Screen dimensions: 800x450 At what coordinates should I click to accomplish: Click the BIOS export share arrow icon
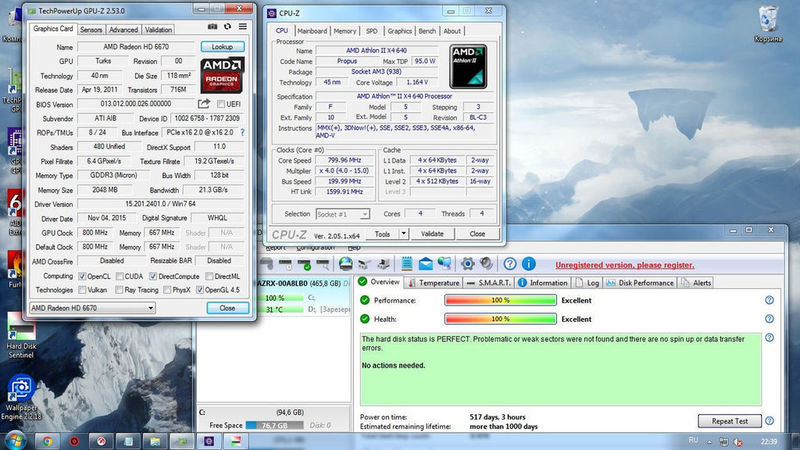204,104
